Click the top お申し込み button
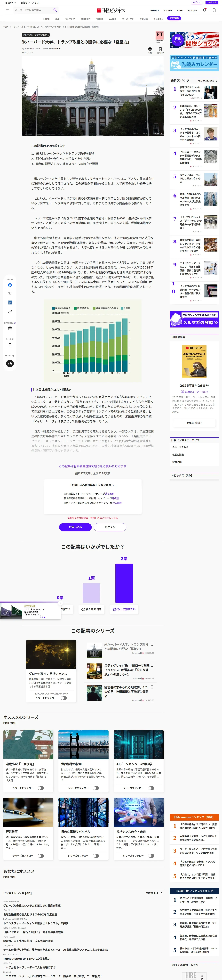 (212, 2)
